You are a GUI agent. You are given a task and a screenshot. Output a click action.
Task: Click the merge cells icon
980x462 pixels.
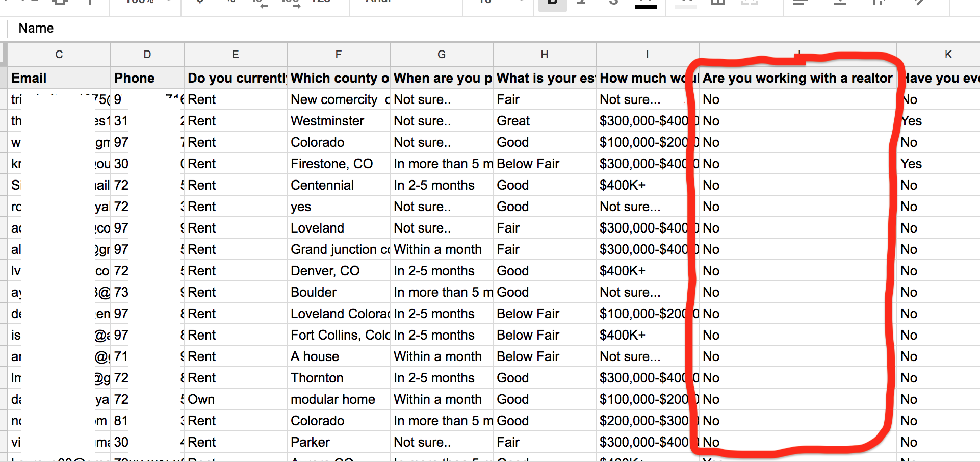click(x=749, y=3)
